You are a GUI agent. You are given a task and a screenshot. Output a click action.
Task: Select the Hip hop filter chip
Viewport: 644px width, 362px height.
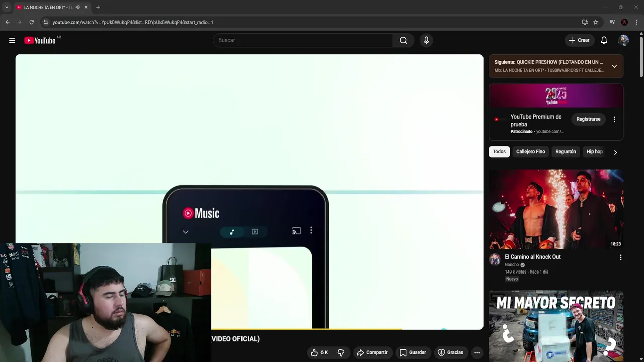point(594,152)
